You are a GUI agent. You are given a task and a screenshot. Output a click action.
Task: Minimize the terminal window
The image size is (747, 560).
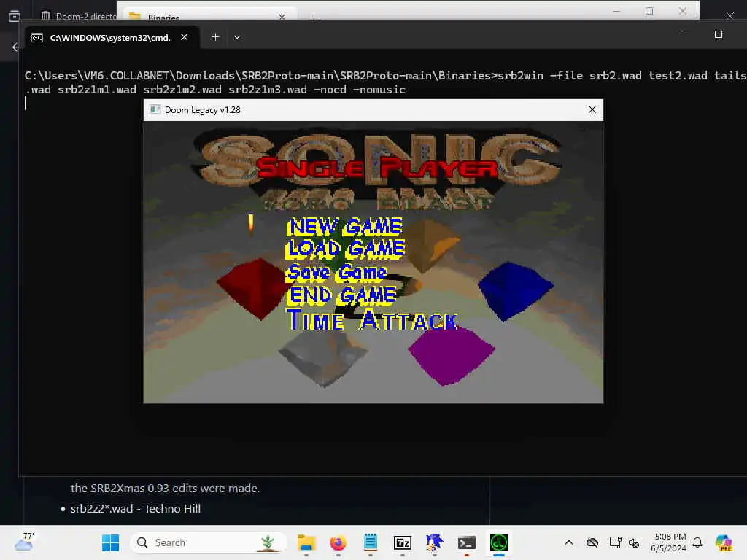pos(684,34)
